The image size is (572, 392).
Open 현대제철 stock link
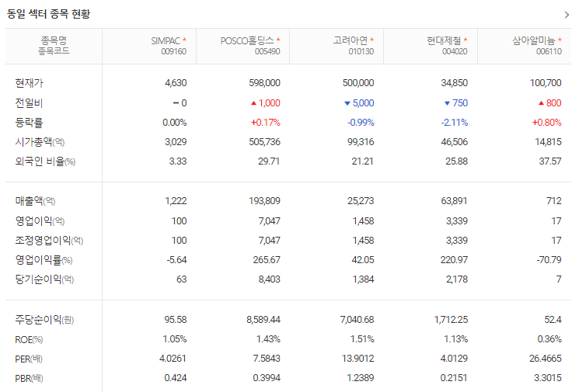(444, 40)
